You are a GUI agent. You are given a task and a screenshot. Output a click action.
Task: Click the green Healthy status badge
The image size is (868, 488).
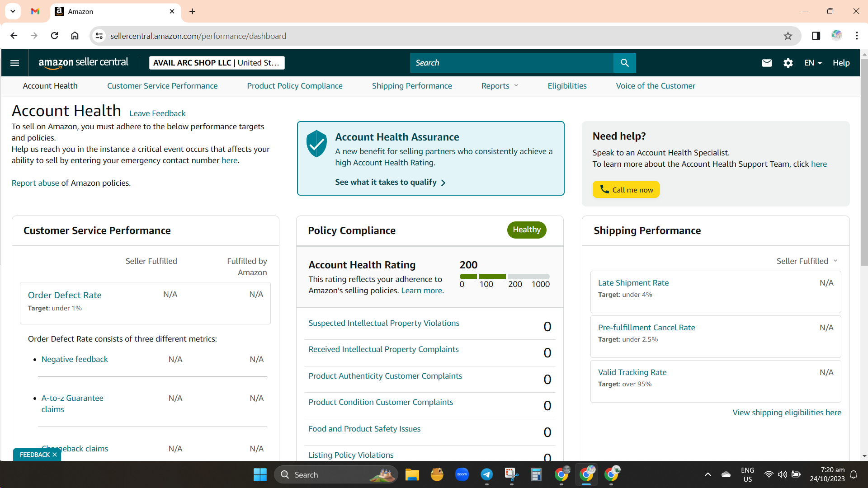pyautogui.click(x=527, y=230)
